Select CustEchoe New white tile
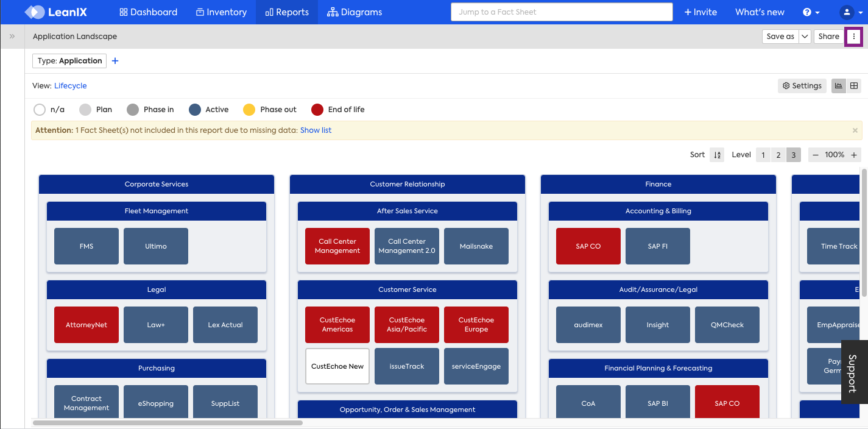The width and height of the screenshot is (868, 429). (x=337, y=366)
